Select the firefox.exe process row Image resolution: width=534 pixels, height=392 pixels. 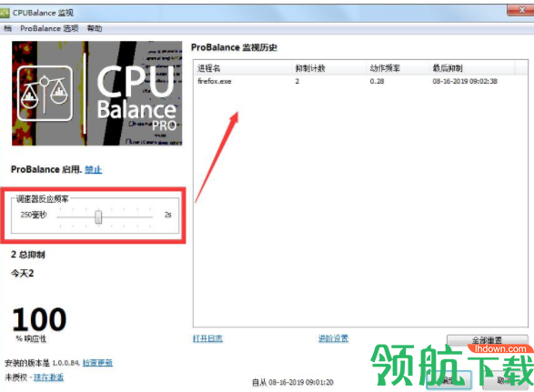(x=360, y=81)
